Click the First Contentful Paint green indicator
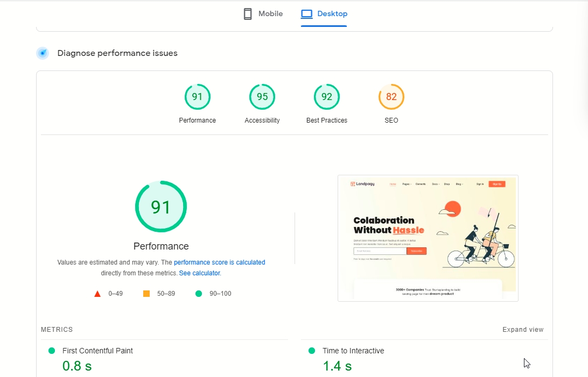Viewport: 588px width, 377px height. (x=52, y=351)
